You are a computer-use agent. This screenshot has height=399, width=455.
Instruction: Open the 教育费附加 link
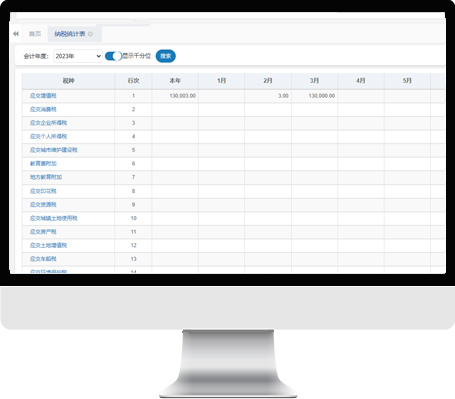pos(43,163)
